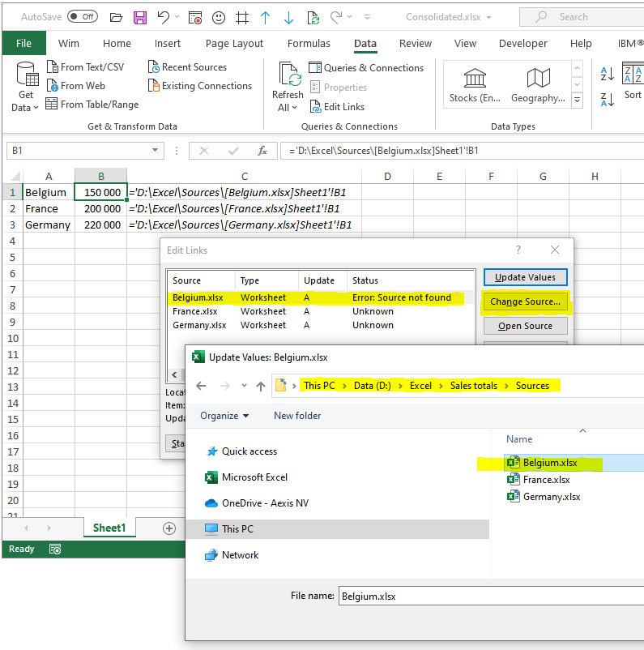Image resolution: width=644 pixels, height=650 pixels.
Task: Select France.xlsx row in Edit Links list
Action: click(x=321, y=311)
